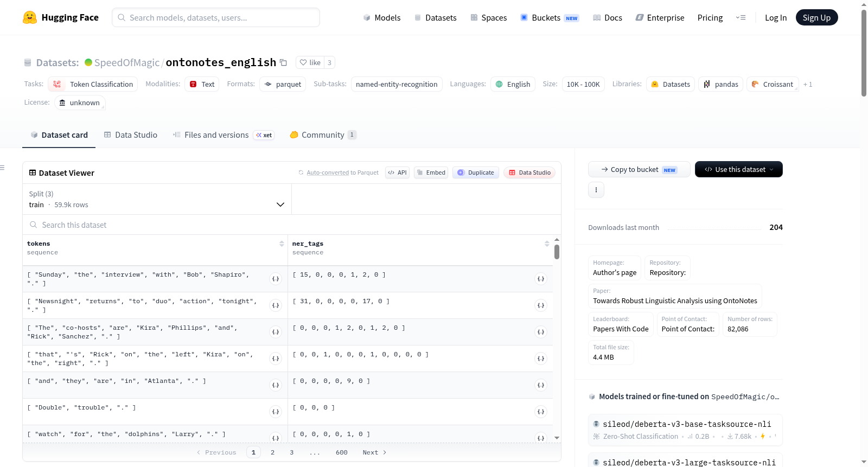Viewport: 868px width, 467px height.
Task: Focus the Search this dataset field
Action: (x=292, y=225)
